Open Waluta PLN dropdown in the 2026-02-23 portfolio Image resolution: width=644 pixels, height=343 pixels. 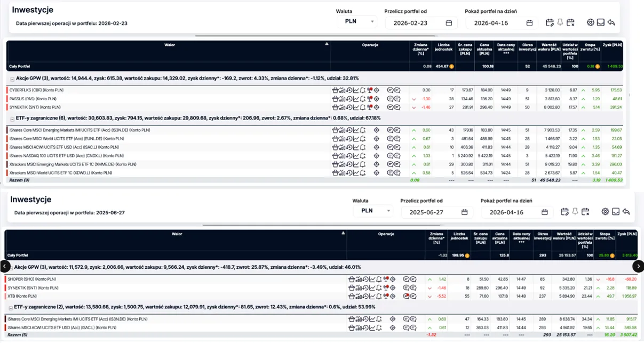pyautogui.click(x=357, y=22)
